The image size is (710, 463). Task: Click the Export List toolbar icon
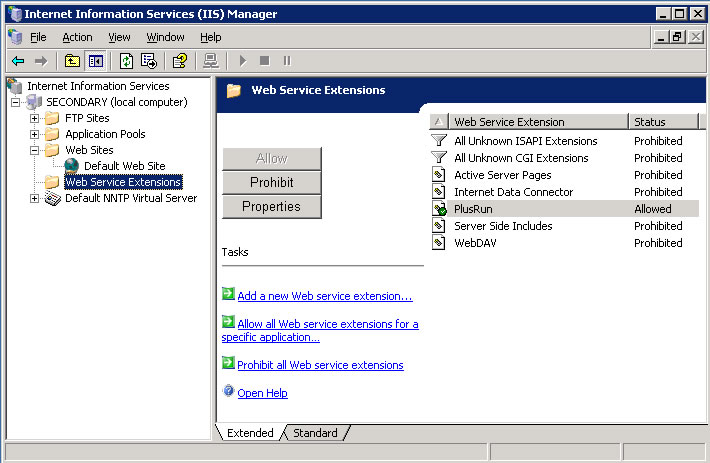148,61
